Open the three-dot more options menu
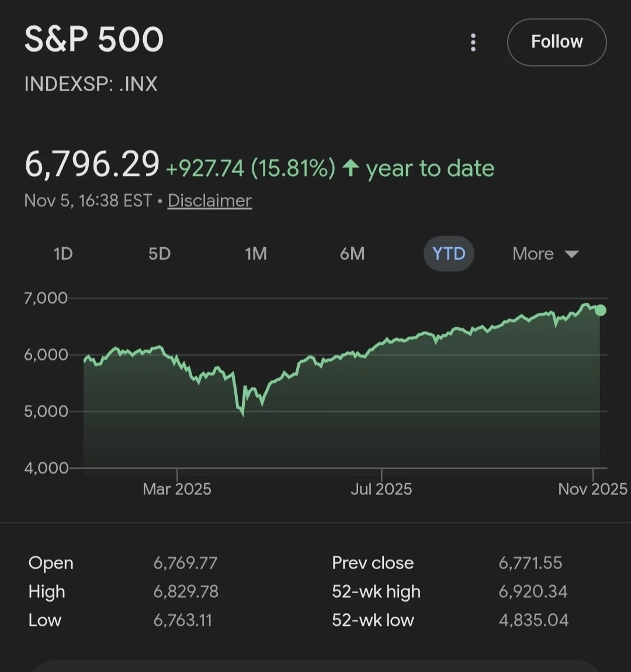The height and width of the screenshot is (672, 631). pyautogui.click(x=473, y=43)
